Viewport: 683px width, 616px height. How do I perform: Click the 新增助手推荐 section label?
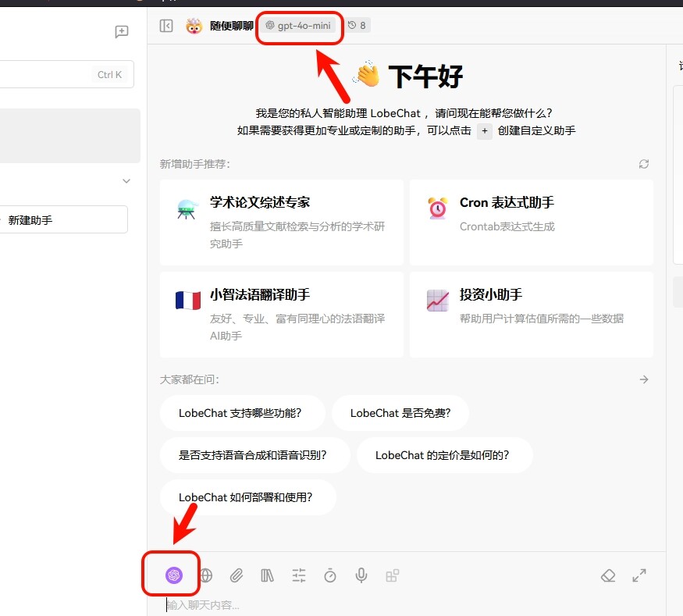coord(194,164)
